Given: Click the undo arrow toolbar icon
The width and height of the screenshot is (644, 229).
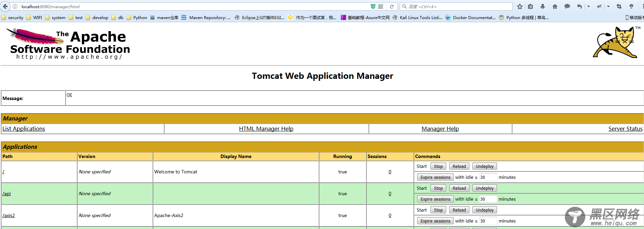Looking at the screenshot, I should pyautogui.click(x=580, y=6).
